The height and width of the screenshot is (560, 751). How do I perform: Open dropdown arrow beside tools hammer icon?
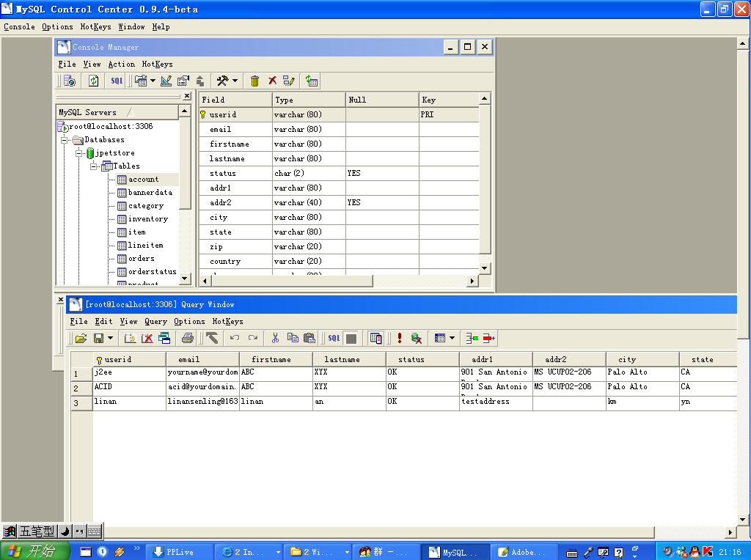tap(235, 81)
